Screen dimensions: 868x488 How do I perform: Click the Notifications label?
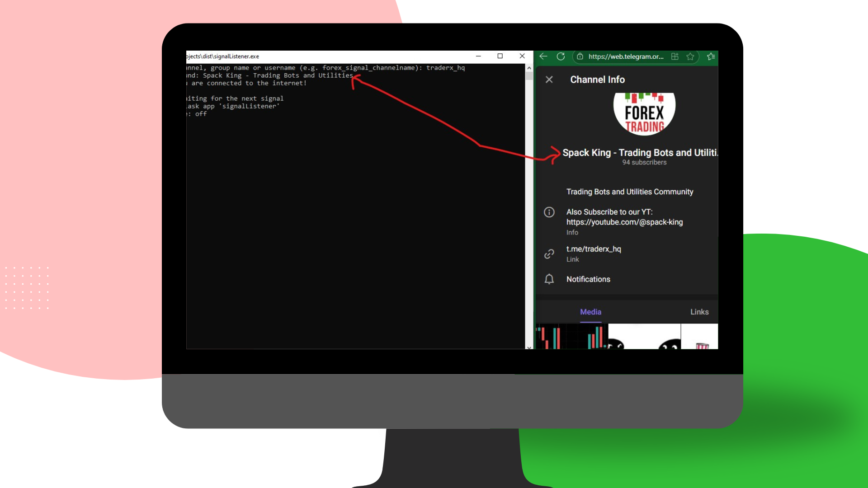point(588,279)
